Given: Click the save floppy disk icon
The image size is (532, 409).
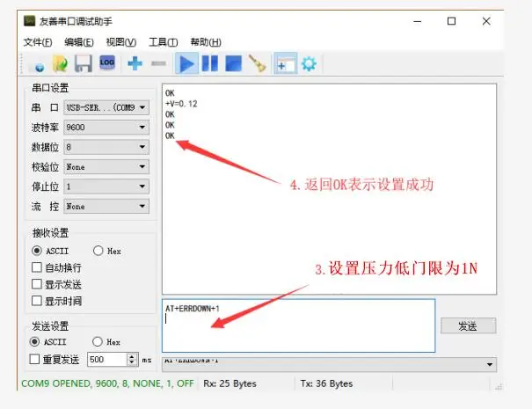Looking at the screenshot, I should coord(84,63).
